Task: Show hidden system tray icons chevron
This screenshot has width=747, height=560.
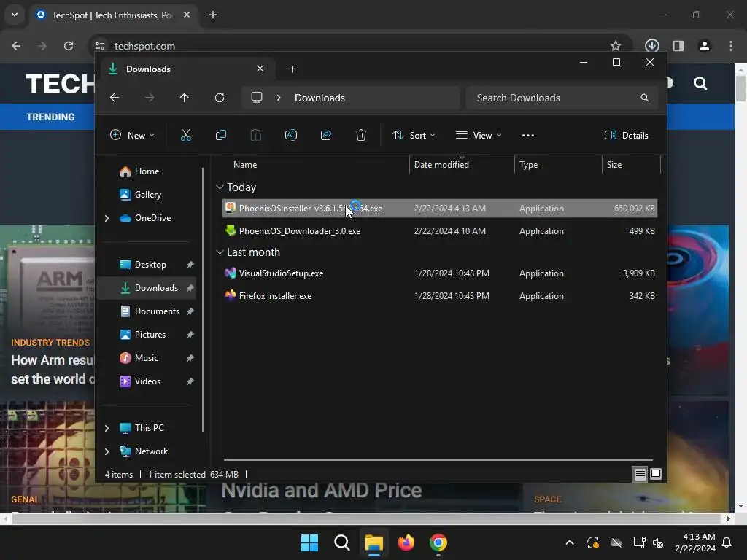Action: click(569, 542)
